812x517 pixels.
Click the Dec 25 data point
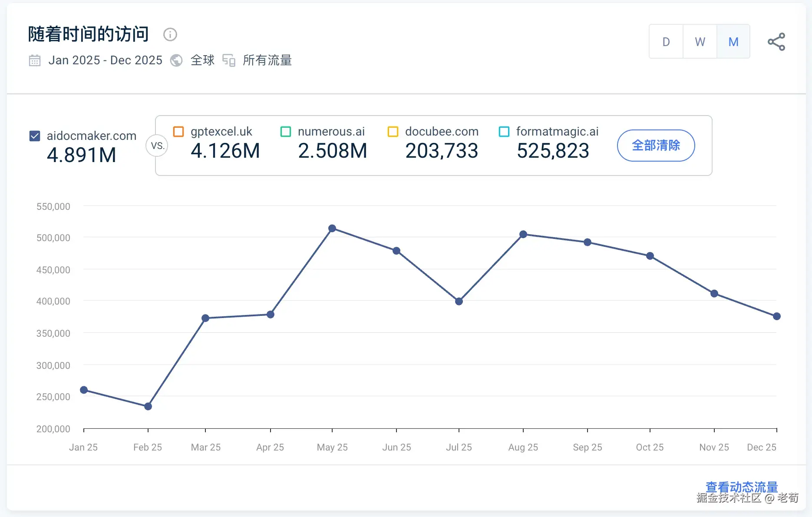(x=777, y=316)
